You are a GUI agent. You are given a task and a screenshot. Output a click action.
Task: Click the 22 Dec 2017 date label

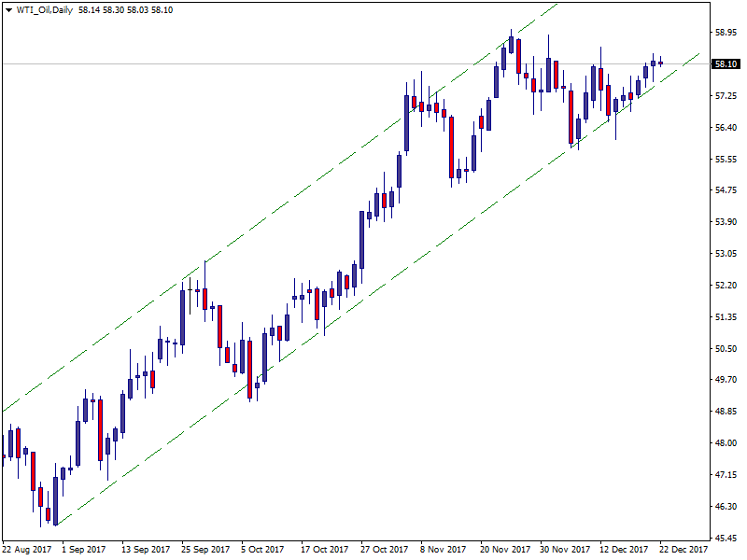click(x=684, y=550)
